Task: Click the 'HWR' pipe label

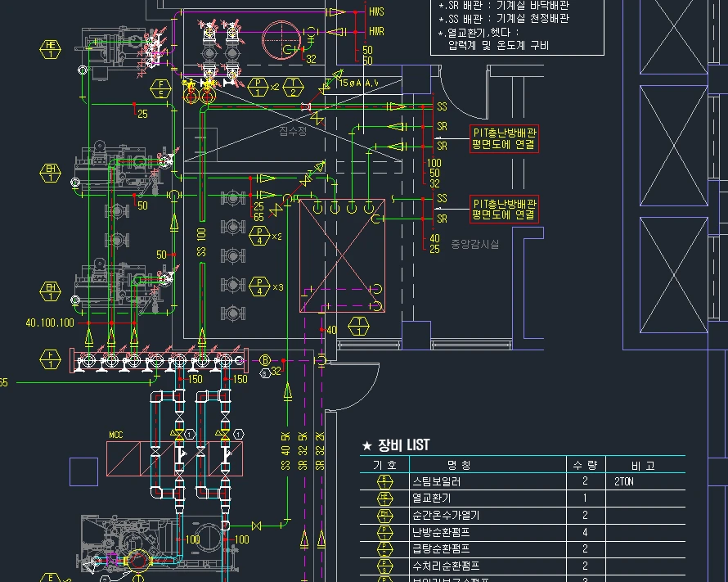Action: (x=376, y=32)
